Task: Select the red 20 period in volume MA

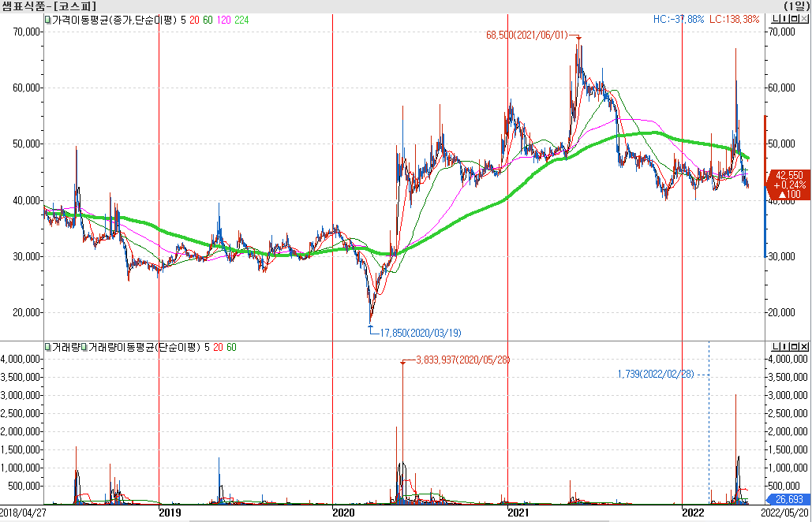Action: point(218,347)
